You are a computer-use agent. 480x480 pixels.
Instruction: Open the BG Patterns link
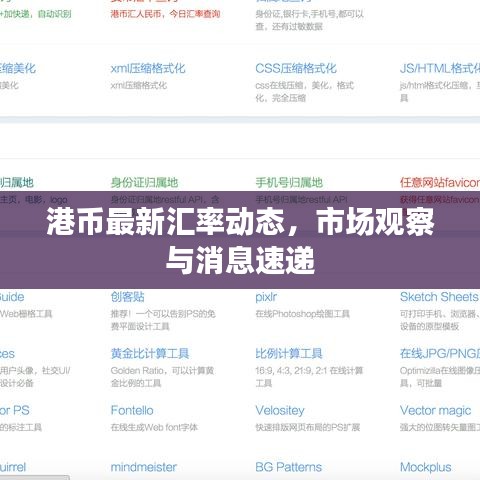288,467
